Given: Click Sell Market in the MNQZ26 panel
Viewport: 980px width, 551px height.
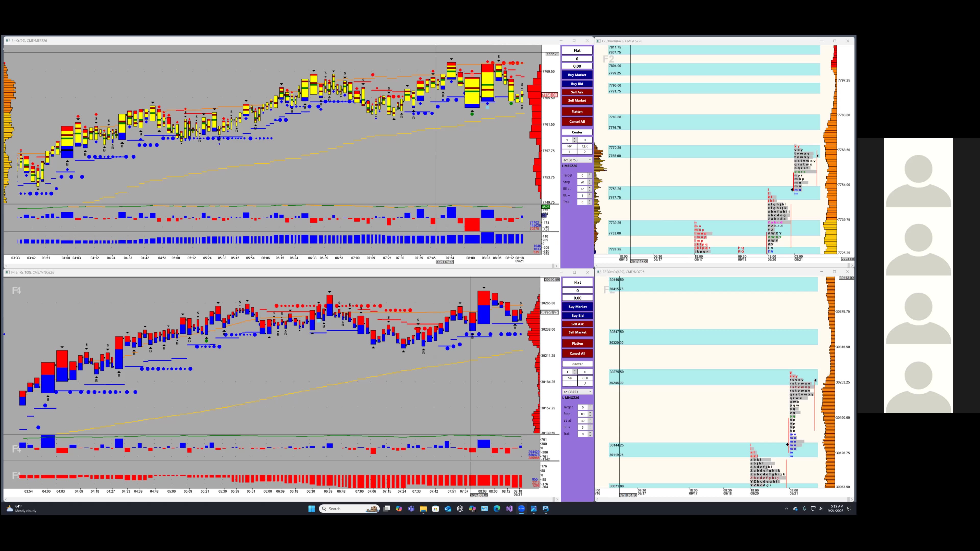Looking at the screenshot, I should 577,332.
